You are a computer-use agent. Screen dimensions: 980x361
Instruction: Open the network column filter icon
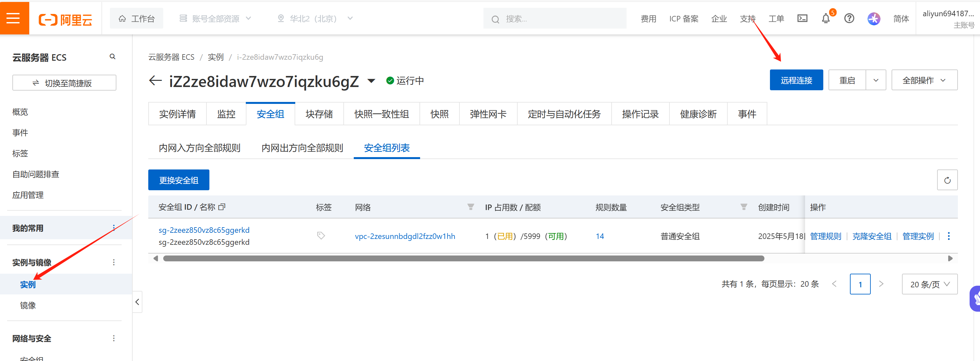pos(470,207)
